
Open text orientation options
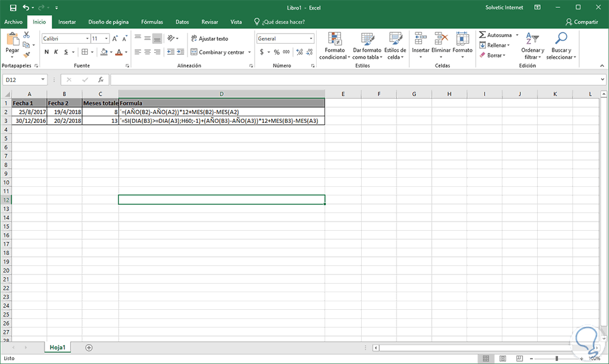point(173,38)
